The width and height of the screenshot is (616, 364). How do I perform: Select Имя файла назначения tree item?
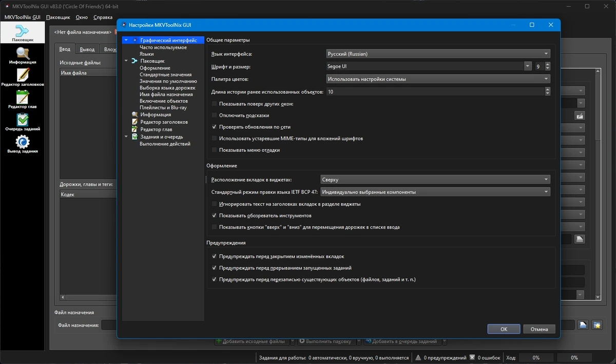(x=166, y=94)
